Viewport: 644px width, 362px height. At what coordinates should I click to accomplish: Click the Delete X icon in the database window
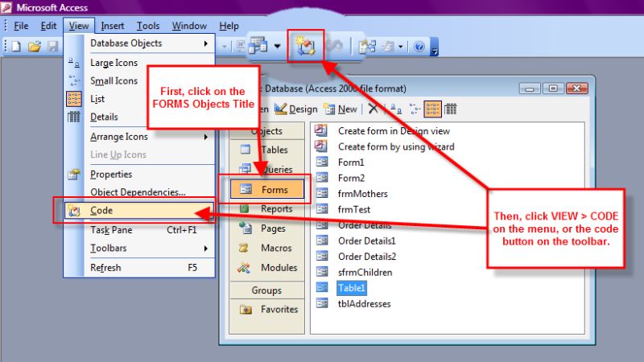click(373, 109)
